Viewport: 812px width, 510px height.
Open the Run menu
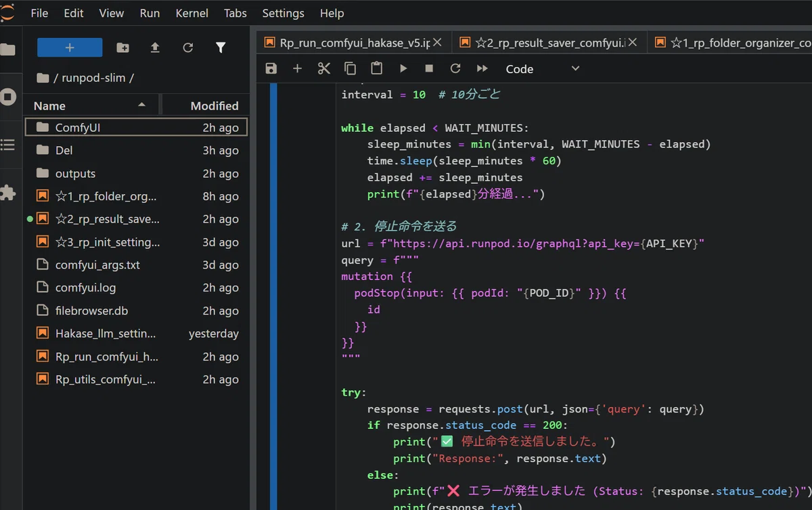tap(150, 13)
